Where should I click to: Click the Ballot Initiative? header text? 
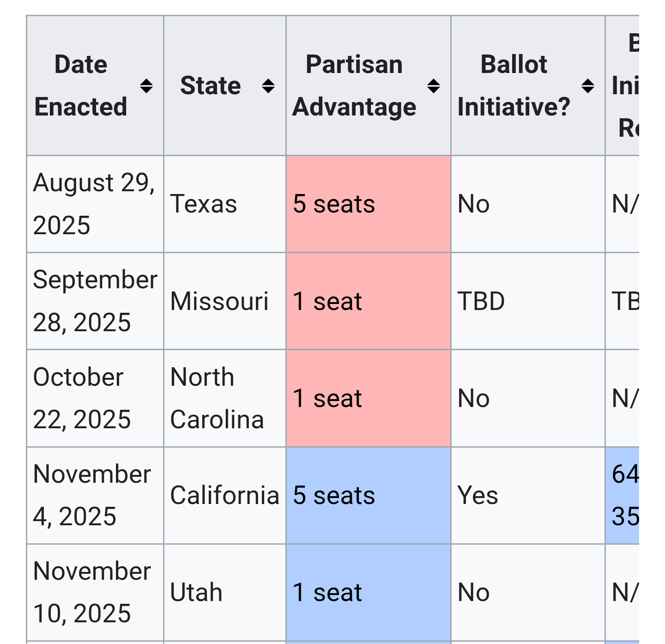514,85
